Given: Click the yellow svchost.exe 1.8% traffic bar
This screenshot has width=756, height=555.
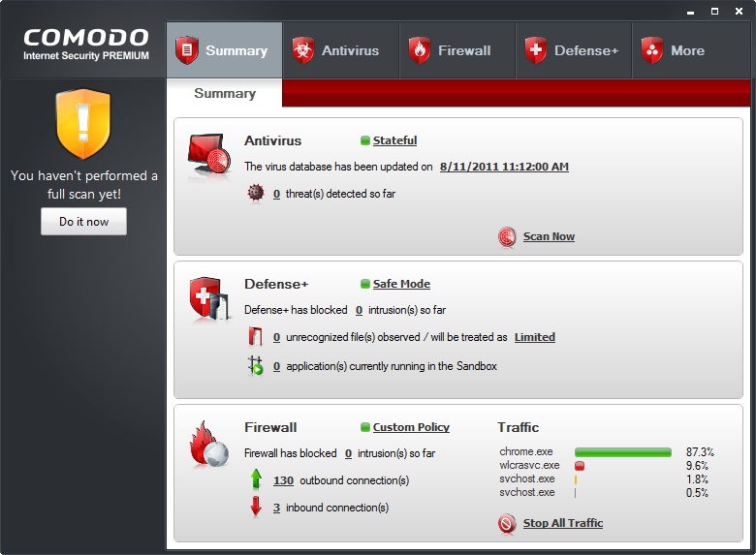Looking at the screenshot, I should pos(576,479).
